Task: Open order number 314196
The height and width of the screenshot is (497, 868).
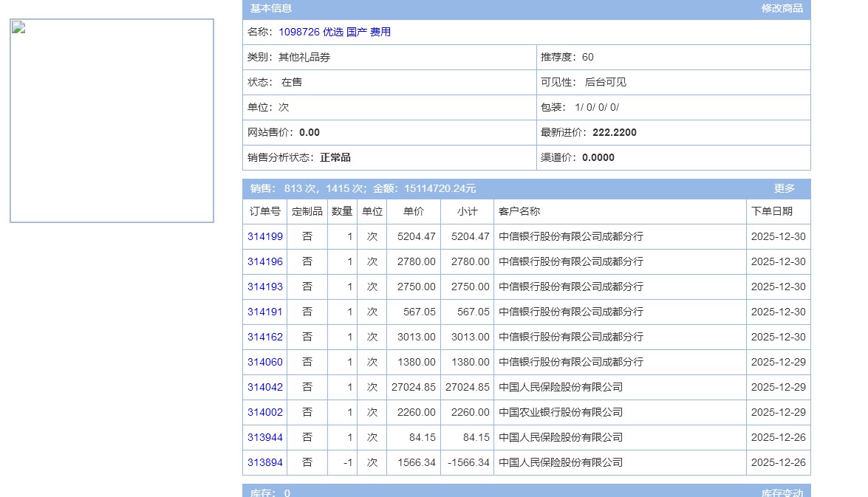Action: point(265,262)
